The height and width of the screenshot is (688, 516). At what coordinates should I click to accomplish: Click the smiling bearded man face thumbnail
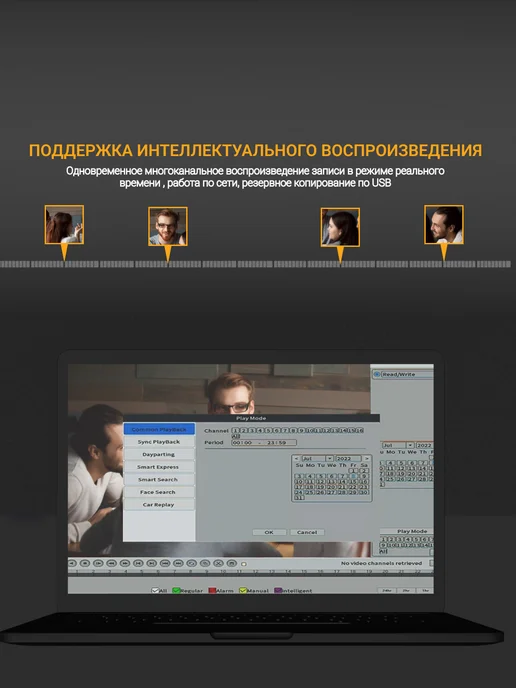coord(444,225)
